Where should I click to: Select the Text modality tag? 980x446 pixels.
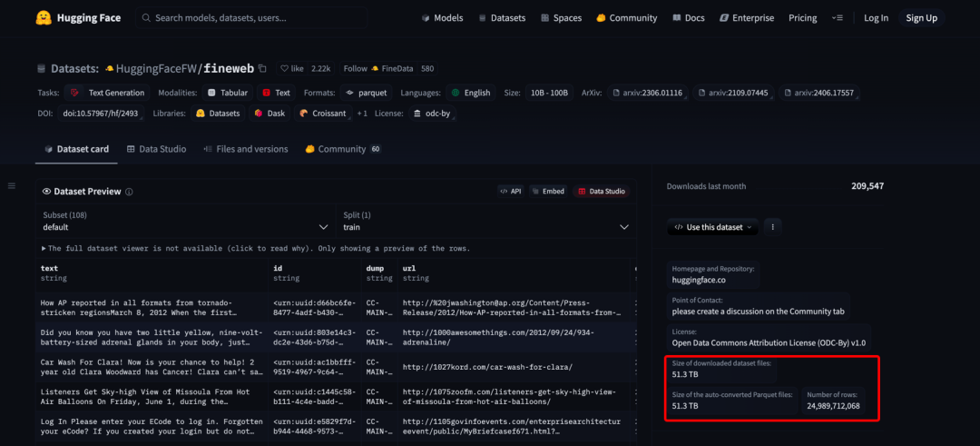276,93
